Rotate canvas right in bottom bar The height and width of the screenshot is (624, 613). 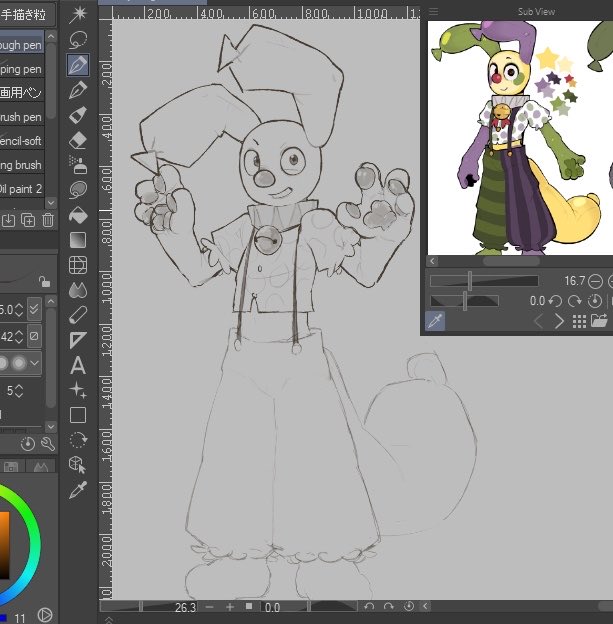pos(389,606)
